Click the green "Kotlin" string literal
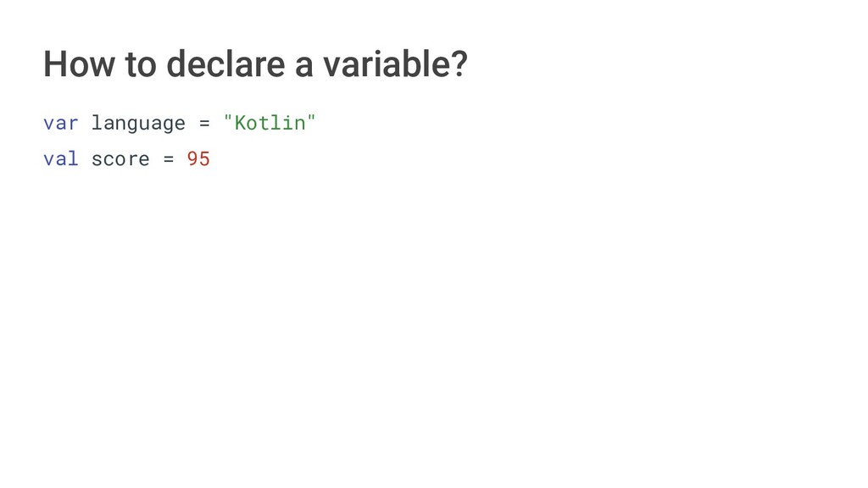This screenshot has height=488, width=868. [x=270, y=122]
